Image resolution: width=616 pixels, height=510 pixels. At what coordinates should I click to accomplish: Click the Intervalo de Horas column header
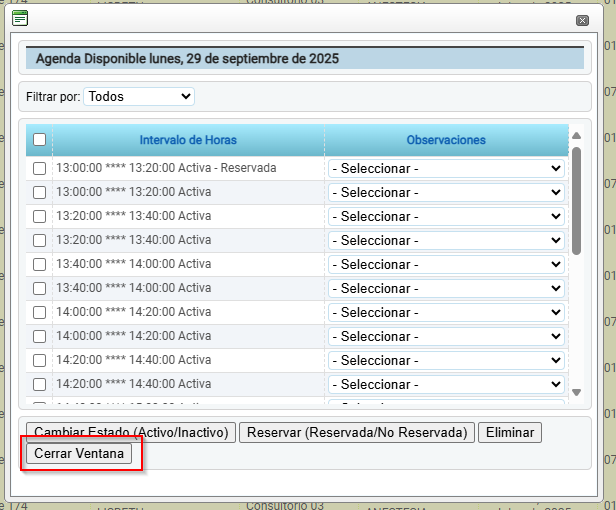tap(188, 140)
